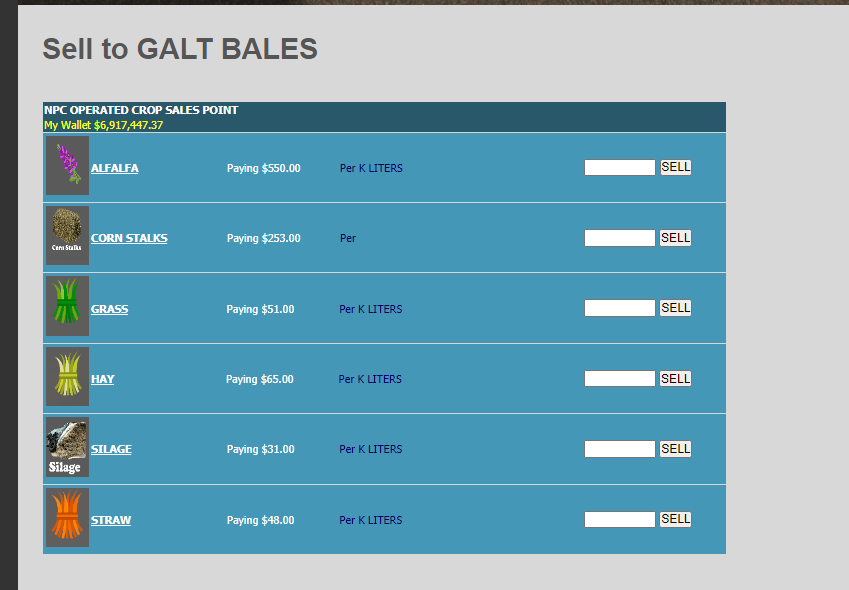Focus the hay quantity input field
Viewport: 849px width, 590px height.
click(619, 379)
